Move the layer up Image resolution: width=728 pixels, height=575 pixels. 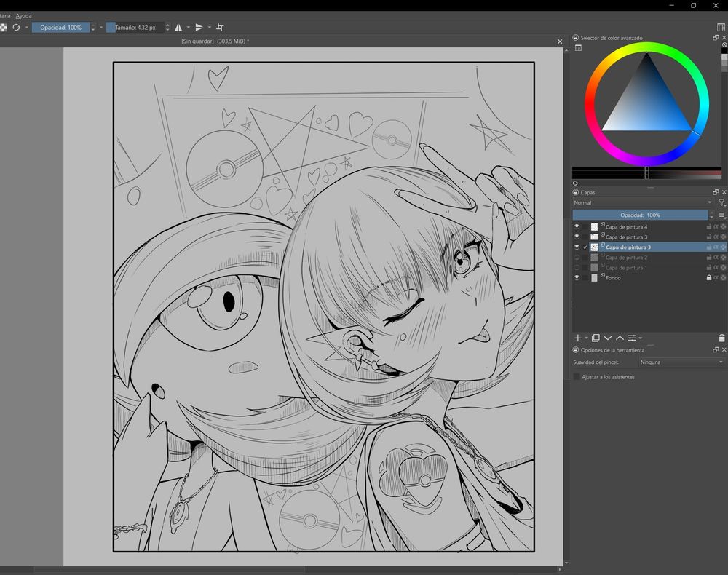(x=620, y=338)
